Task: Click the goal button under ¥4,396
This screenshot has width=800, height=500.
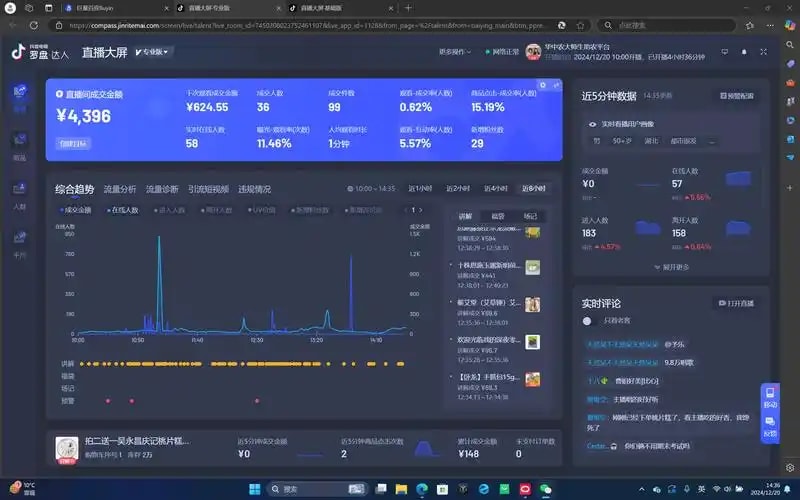Action: point(73,143)
